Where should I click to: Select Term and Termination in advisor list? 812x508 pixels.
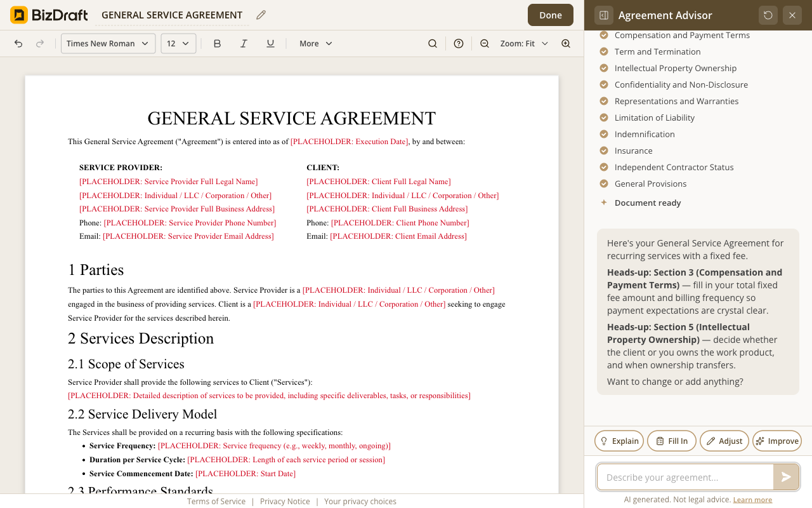click(x=657, y=51)
